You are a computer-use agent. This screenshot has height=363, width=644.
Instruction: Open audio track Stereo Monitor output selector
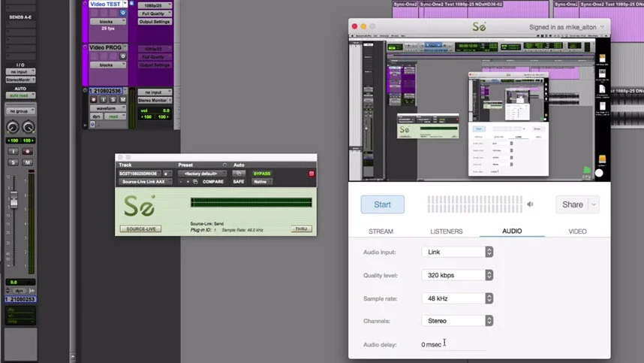[x=155, y=100]
